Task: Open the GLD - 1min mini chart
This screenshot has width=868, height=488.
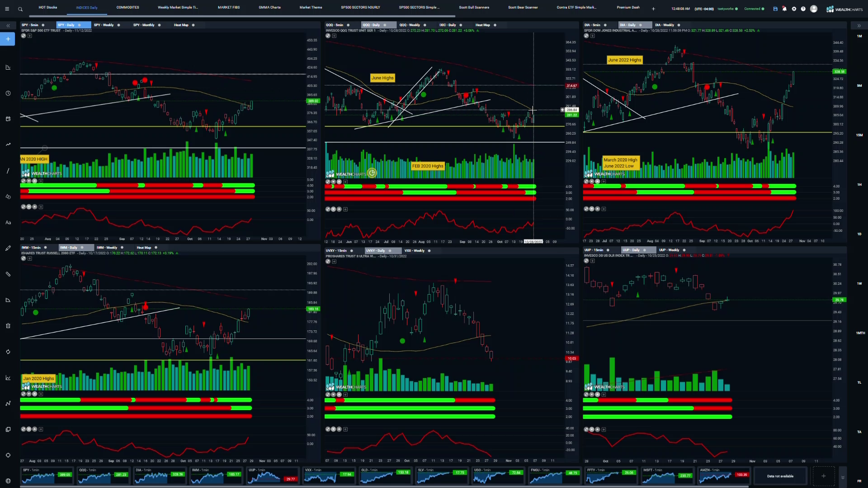Action: click(385, 476)
